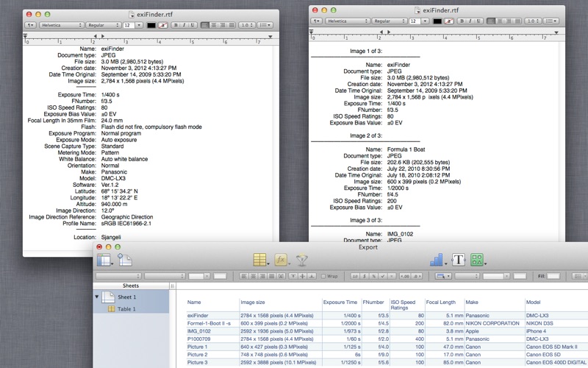Click Image size column header in table

[253, 302]
